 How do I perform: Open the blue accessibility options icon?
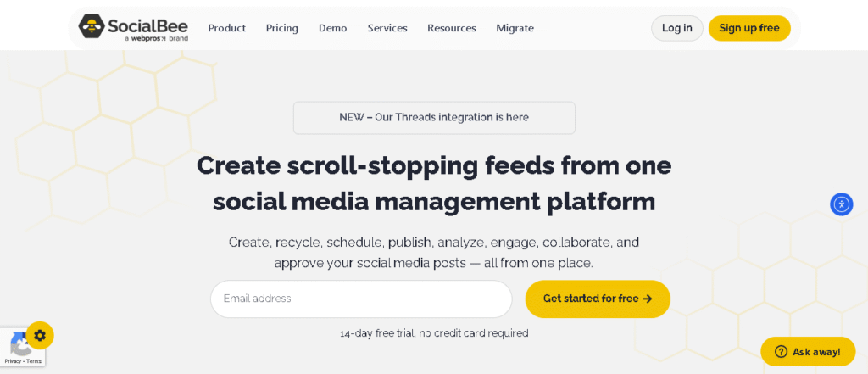pyautogui.click(x=841, y=204)
